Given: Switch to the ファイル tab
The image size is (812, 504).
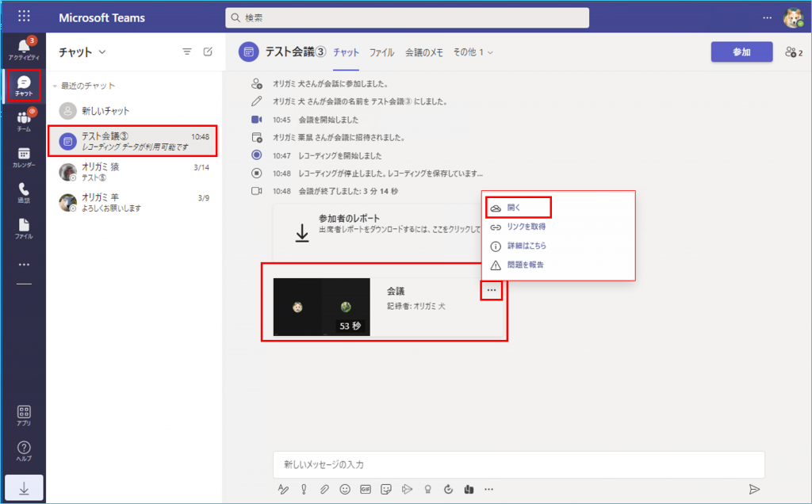Looking at the screenshot, I should point(381,52).
